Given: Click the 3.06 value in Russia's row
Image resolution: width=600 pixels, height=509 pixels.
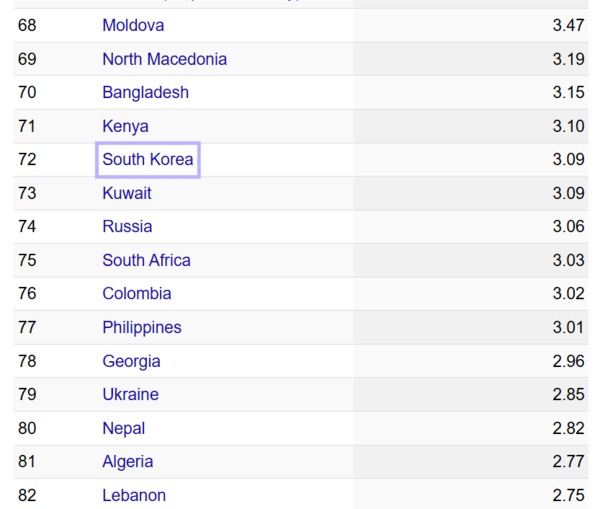Looking at the screenshot, I should (568, 227).
